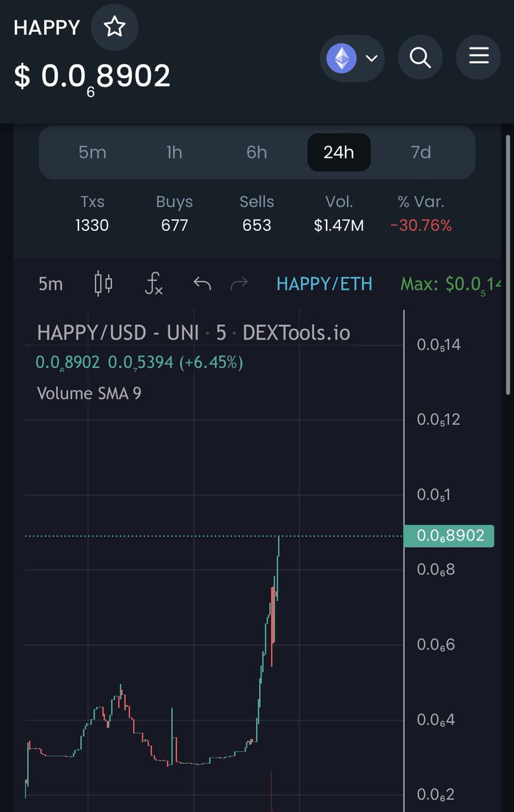The height and width of the screenshot is (812, 514).
Task: Click the % Var. value -30.76%
Action: (421, 225)
